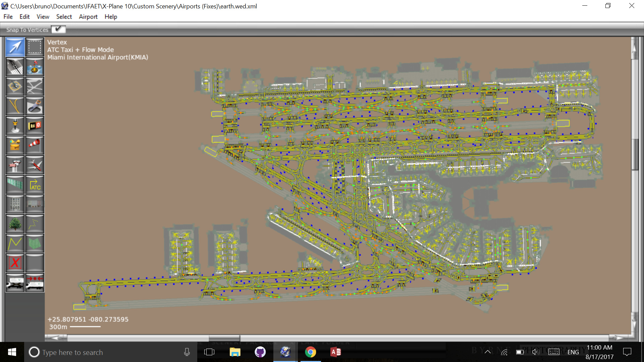Show hidden system tray icons

488,352
